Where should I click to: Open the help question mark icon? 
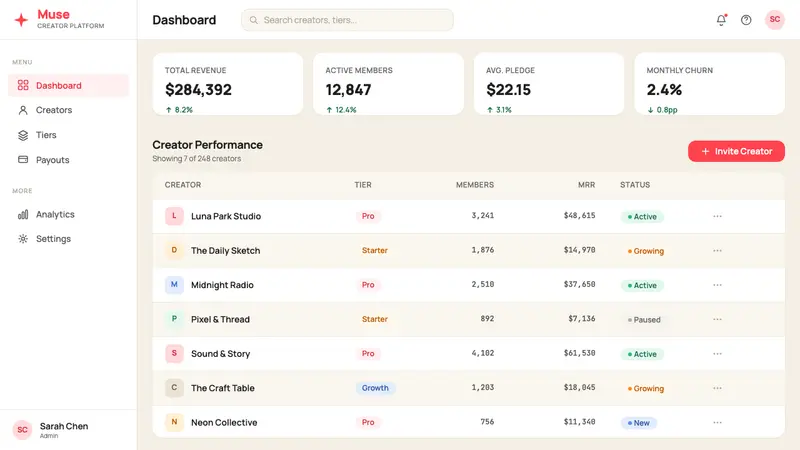tap(746, 20)
